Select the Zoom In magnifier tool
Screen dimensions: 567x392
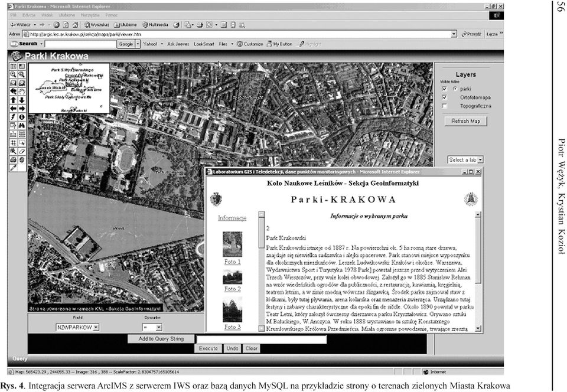coord(13,74)
